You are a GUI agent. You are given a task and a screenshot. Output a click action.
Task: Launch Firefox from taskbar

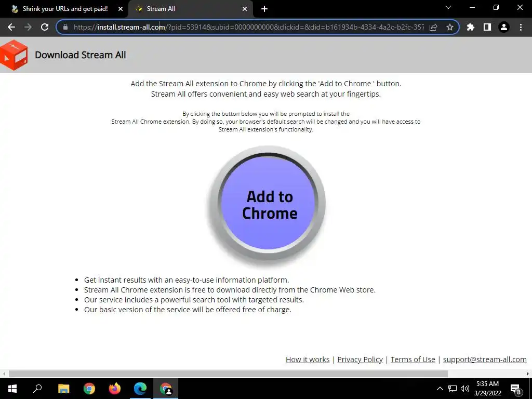(x=115, y=389)
